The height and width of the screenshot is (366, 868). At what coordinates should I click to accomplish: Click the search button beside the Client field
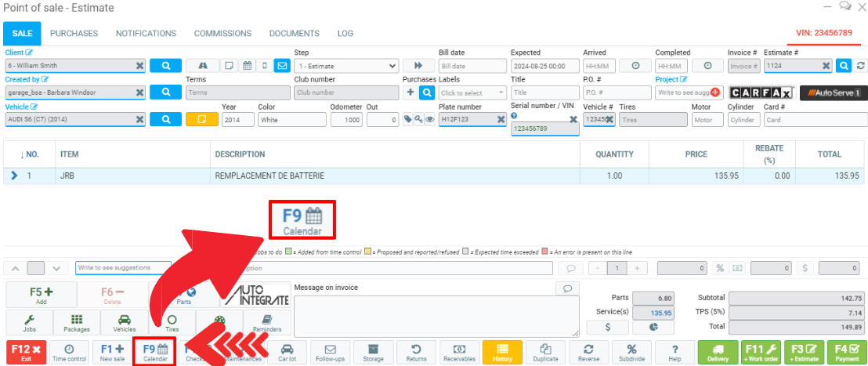point(165,66)
